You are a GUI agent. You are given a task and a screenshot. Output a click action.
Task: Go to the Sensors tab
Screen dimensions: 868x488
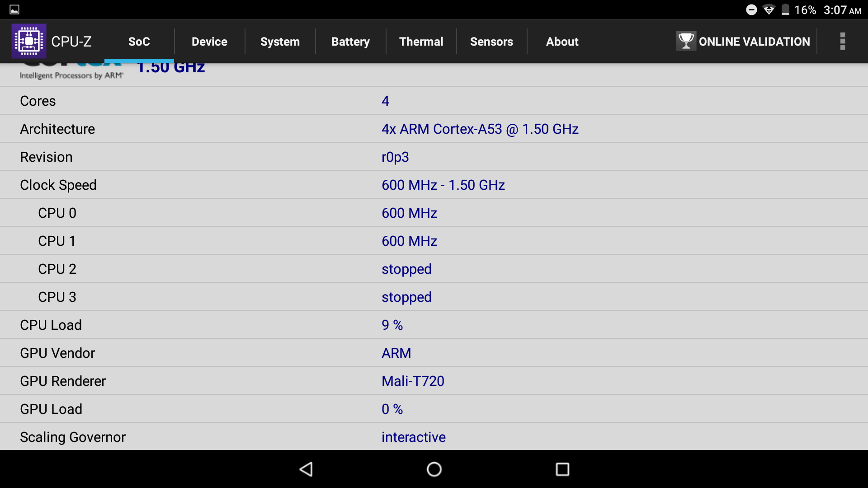coord(491,42)
